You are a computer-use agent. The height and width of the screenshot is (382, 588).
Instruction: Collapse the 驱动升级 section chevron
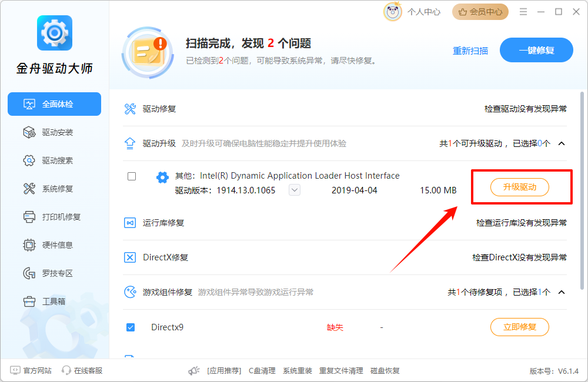561,142
